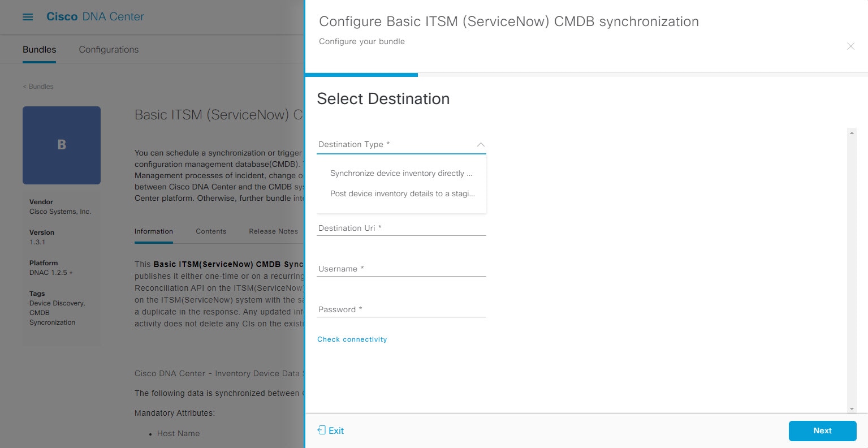Viewport: 868px width, 448px height.
Task: Click the blue bundle B thumbnail
Action: click(x=62, y=145)
